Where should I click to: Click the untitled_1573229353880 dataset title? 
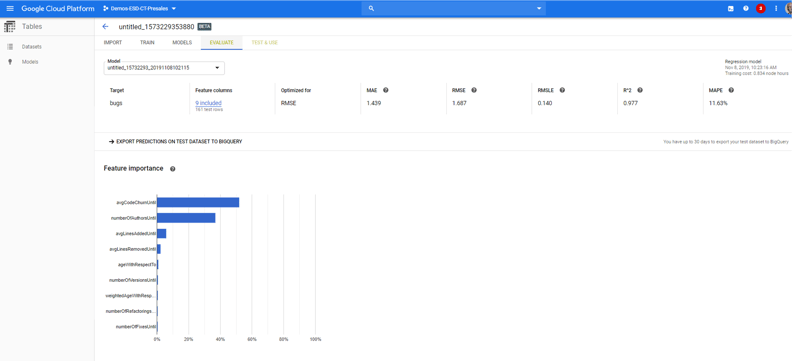(156, 27)
